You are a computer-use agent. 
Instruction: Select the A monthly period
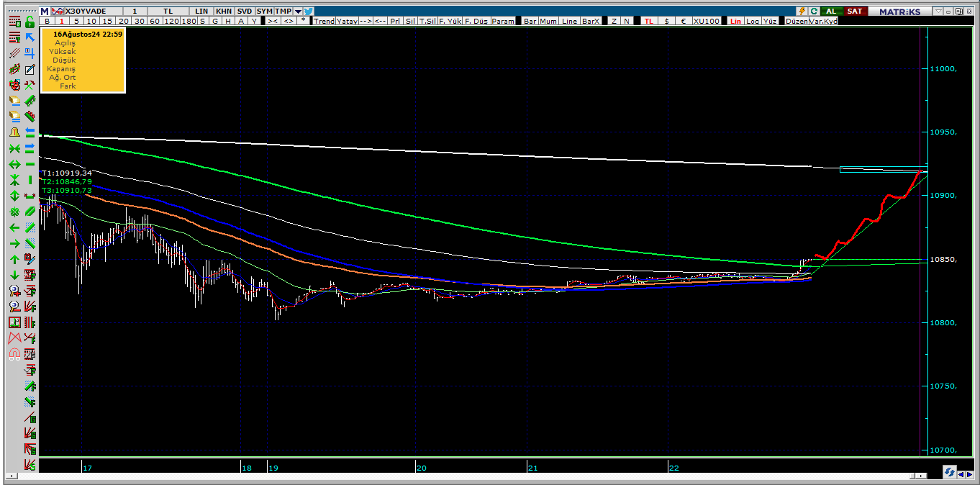tap(240, 21)
